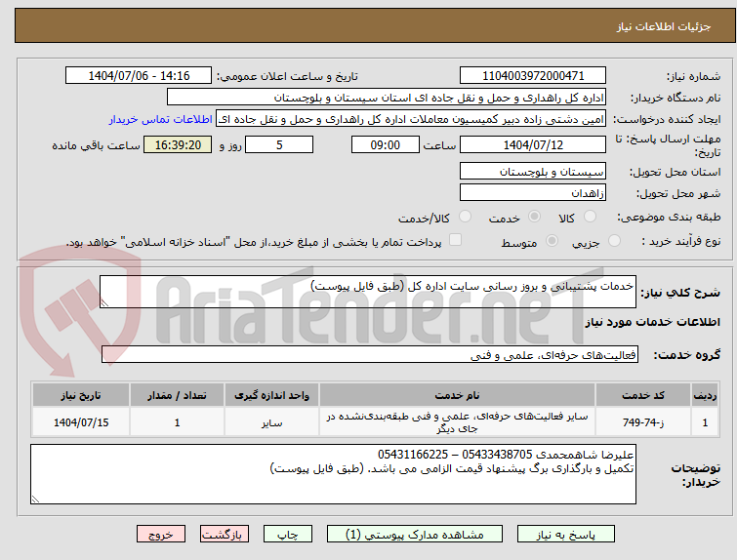The image size is (737, 560).
Task: Click the شماره نیاز field 1104003972000471
Action: (x=533, y=76)
